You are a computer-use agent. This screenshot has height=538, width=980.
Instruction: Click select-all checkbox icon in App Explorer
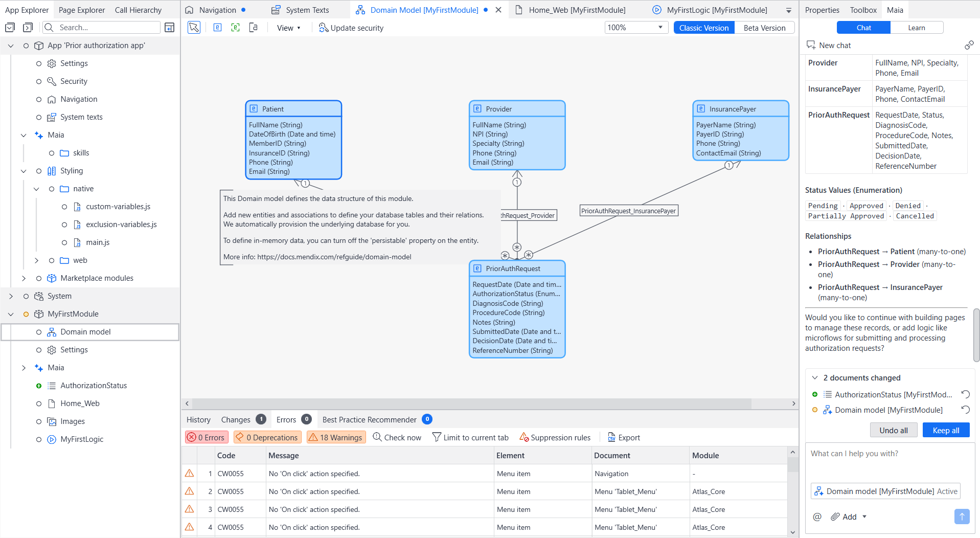[10, 28]
